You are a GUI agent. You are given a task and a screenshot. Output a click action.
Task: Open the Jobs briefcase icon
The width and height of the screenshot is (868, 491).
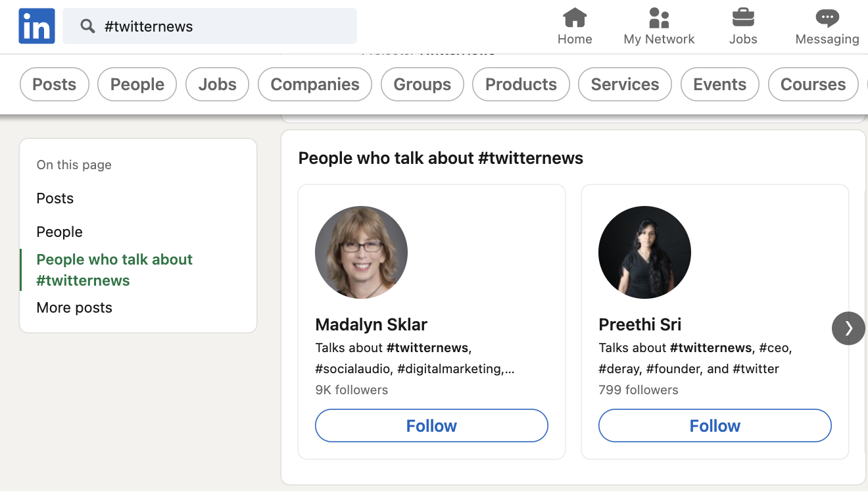click(743, 17)
